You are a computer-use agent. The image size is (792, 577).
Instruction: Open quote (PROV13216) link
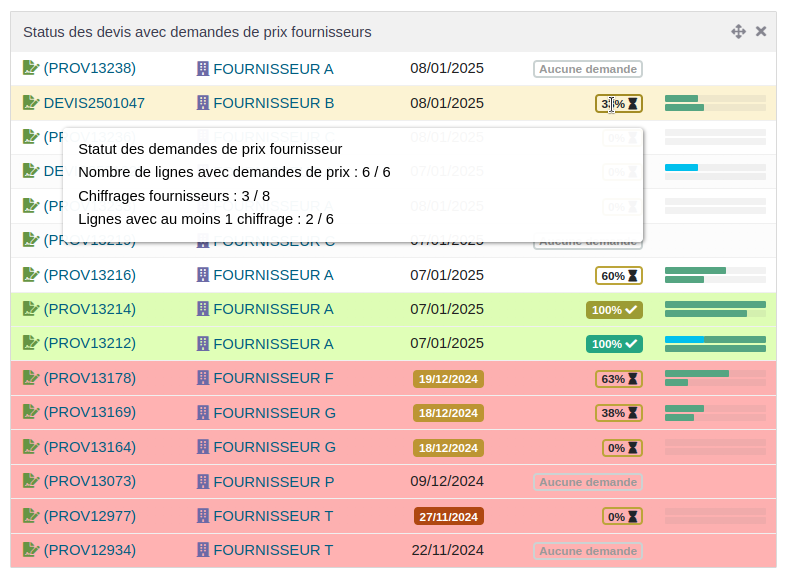coord(89,275)
